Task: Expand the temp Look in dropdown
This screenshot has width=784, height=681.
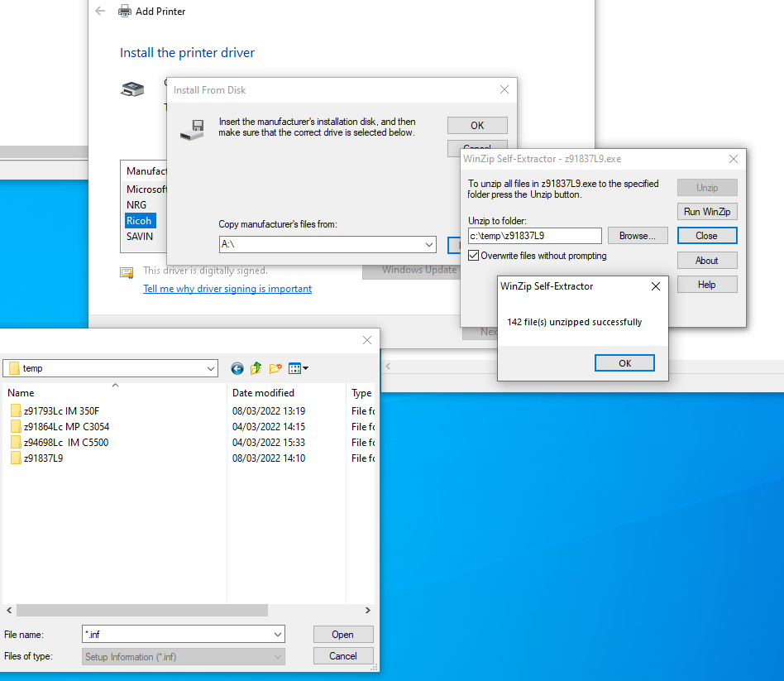Action: pyautogui.click(x=210, y=368)
